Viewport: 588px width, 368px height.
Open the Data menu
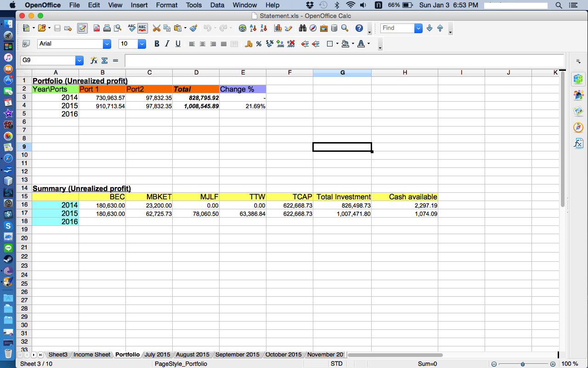217,5
